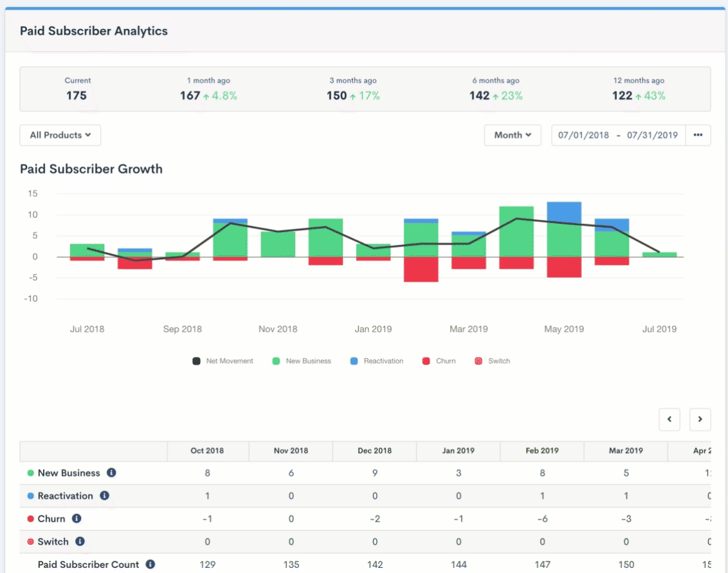Hide Reactivation series via legend
The height and width of the screenshot is (573, 728).
click(377, 361)
